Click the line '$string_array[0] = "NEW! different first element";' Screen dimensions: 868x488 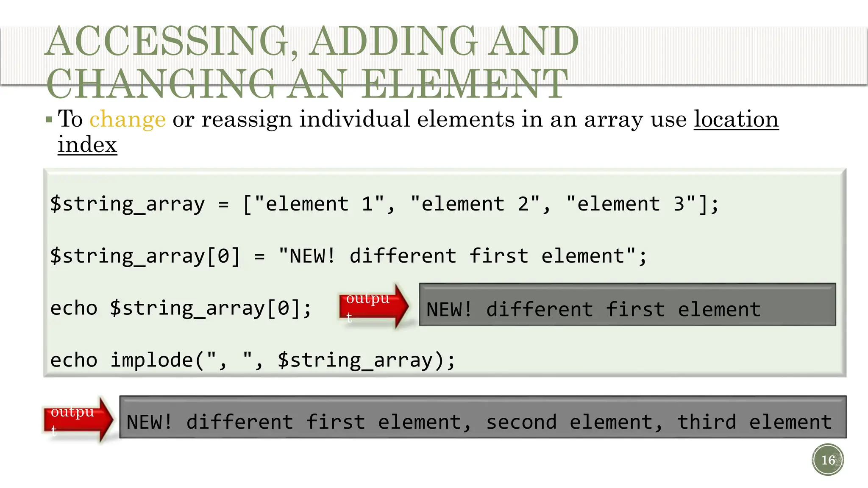coord(349,256)
